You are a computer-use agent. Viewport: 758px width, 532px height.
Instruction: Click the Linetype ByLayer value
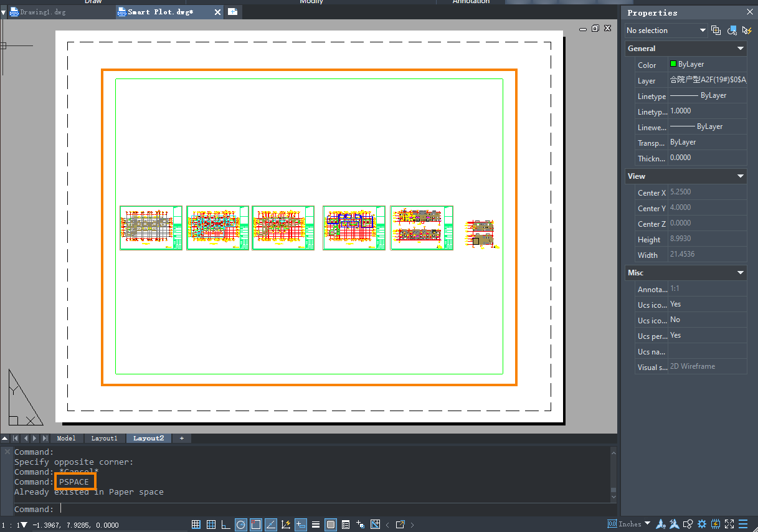click(708, 95)
